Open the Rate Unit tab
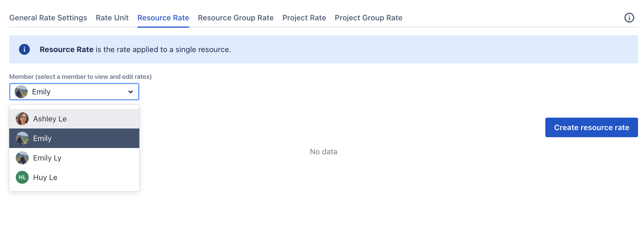 [112, 18]
